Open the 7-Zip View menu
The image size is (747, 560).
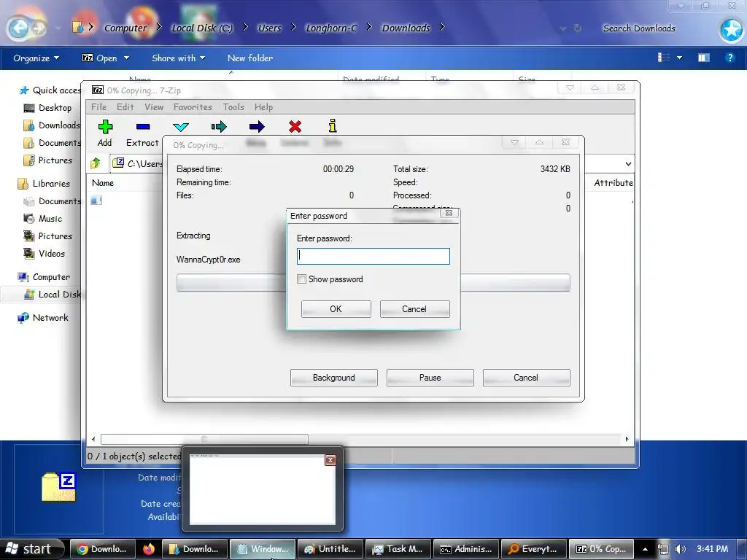154,107
